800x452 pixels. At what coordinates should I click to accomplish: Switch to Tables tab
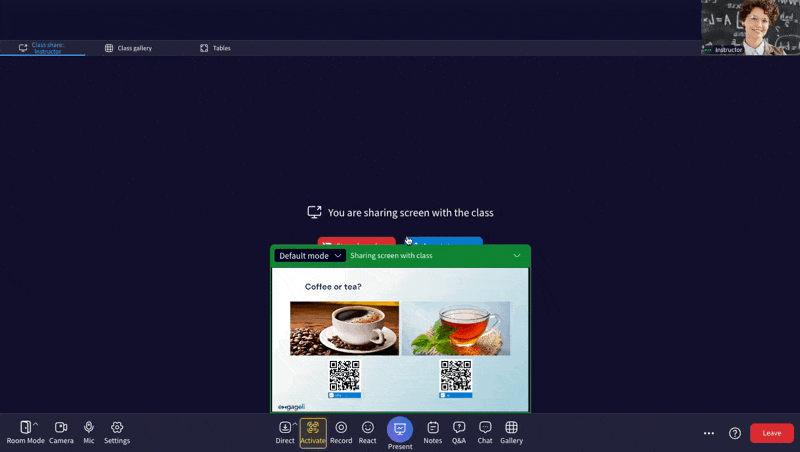(x=215, y=48)
